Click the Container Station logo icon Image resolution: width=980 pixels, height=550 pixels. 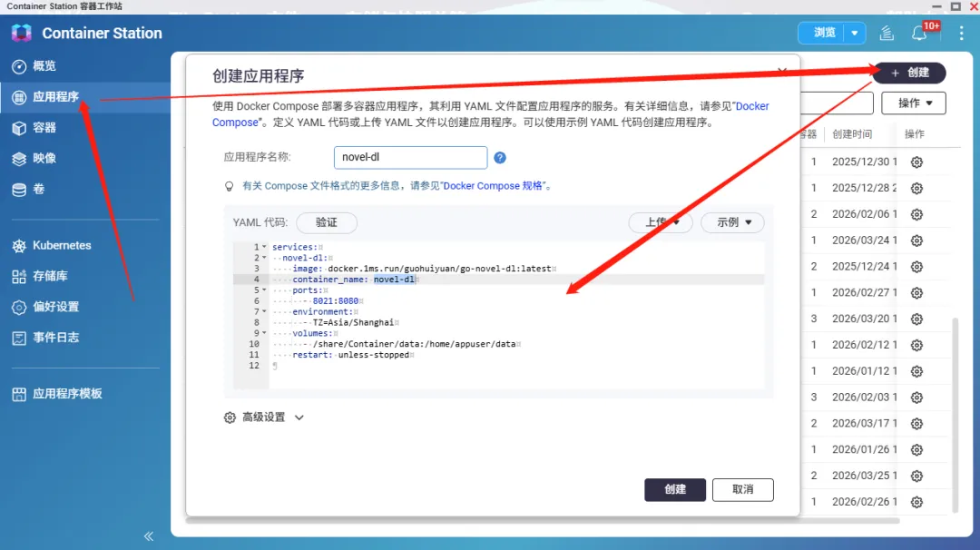[x=21, y=33]
